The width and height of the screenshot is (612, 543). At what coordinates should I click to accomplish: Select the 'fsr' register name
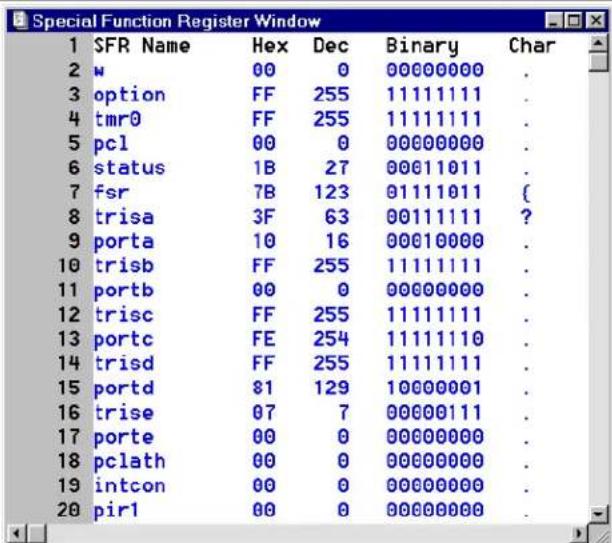coord(111,192)
